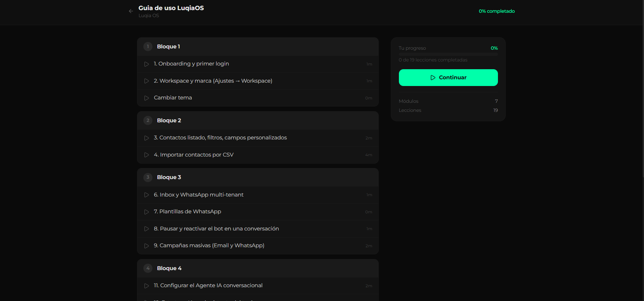This screenshot has height=301, width=644.
Task: Click the number 4 badge of Bloque 4
Action: 148,268
